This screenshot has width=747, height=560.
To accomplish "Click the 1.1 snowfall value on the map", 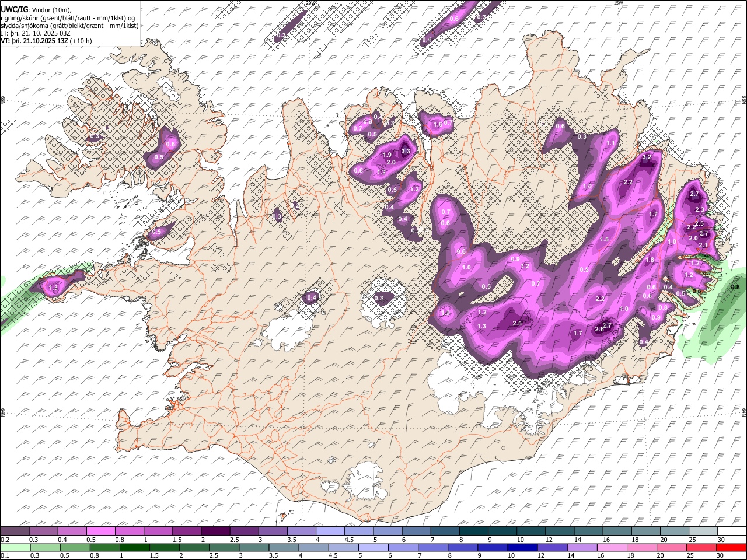I will coord(611,143).
